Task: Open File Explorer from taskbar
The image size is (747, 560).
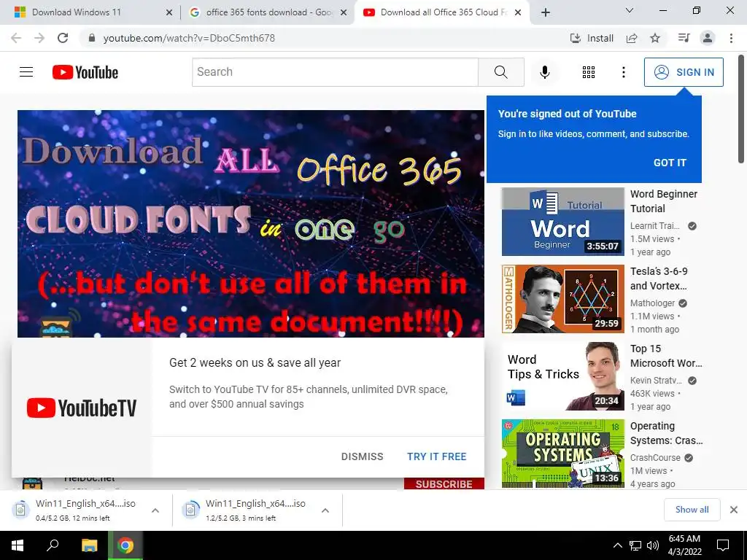Action: tap(89, 545)
